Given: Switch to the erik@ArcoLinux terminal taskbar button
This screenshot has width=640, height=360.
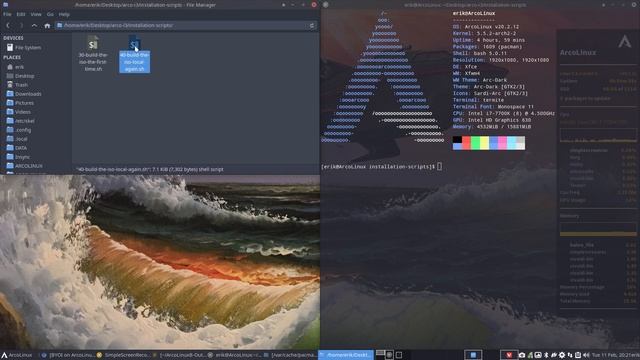Looking at the screenshot, I should pos(235,355).
